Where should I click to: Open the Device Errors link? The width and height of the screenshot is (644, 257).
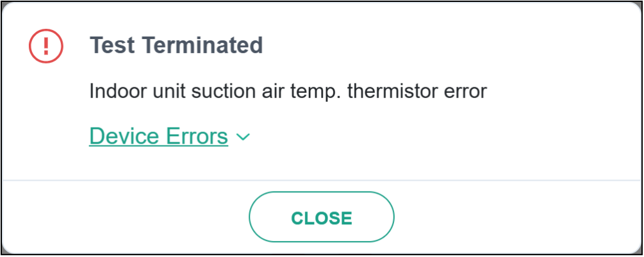(x=158, y=137)
